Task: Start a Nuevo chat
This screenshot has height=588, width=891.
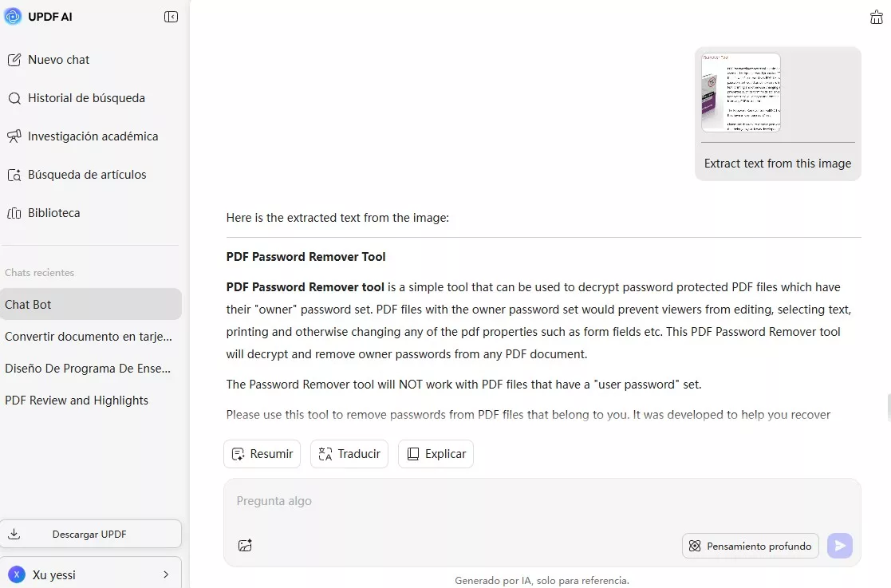Action: coord(58,60)
